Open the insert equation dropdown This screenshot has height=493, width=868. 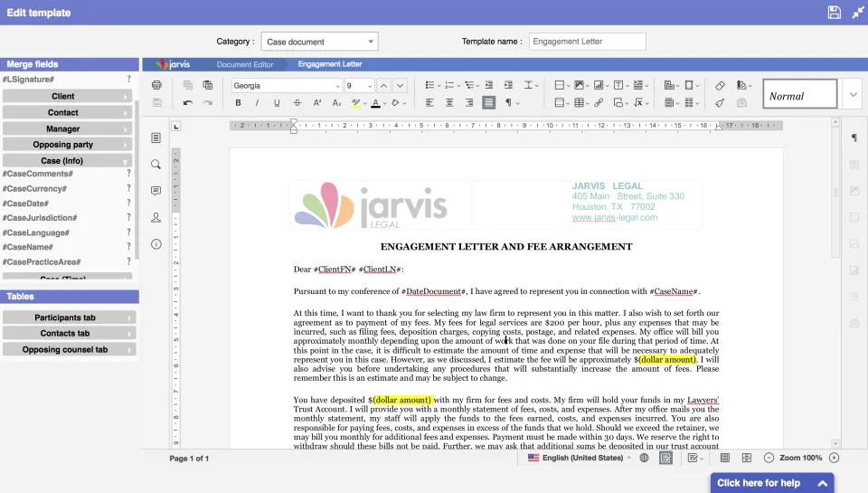(x=641, y=103)
